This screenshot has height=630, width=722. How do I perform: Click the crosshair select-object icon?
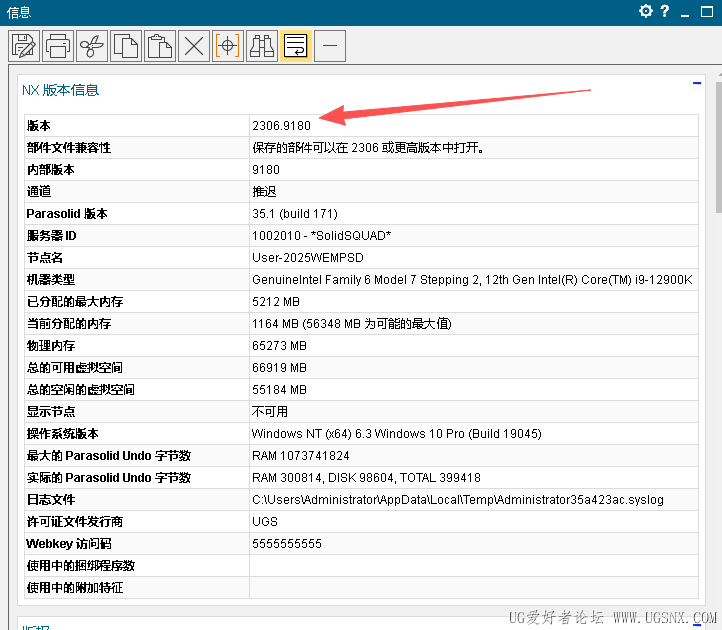coord(228,46)
